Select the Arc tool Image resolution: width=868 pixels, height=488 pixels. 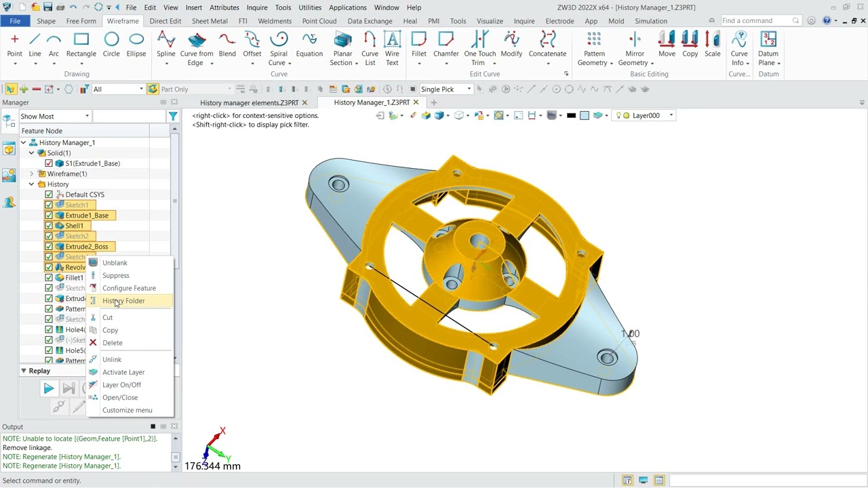[54, 45]
